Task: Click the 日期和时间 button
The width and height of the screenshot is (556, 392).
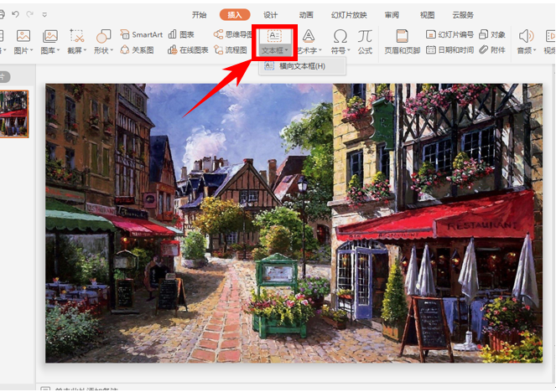Action: coord(449,50)
